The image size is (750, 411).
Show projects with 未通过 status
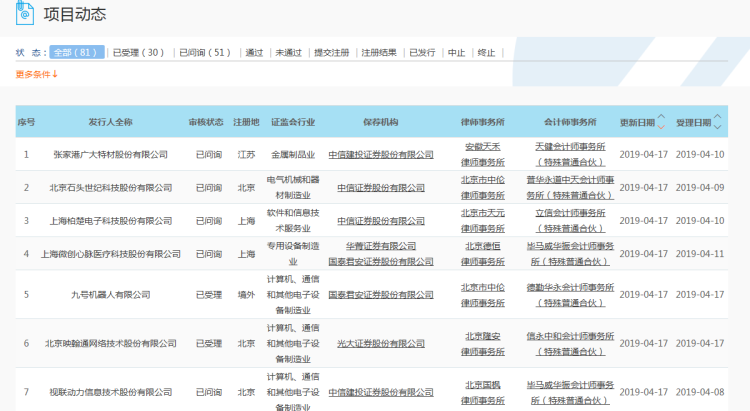click(288, 52)
